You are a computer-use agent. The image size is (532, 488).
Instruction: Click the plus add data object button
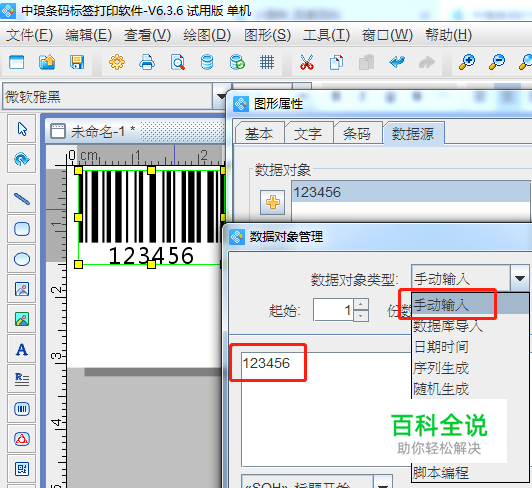click(272, 202)
